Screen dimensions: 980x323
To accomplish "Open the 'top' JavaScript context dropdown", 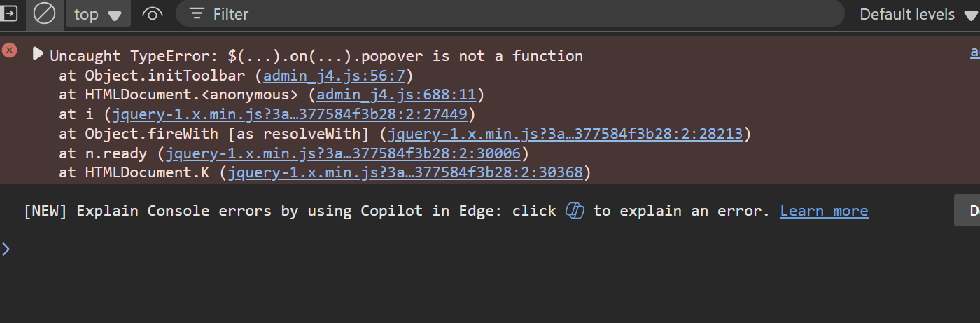I will point(98,14).
